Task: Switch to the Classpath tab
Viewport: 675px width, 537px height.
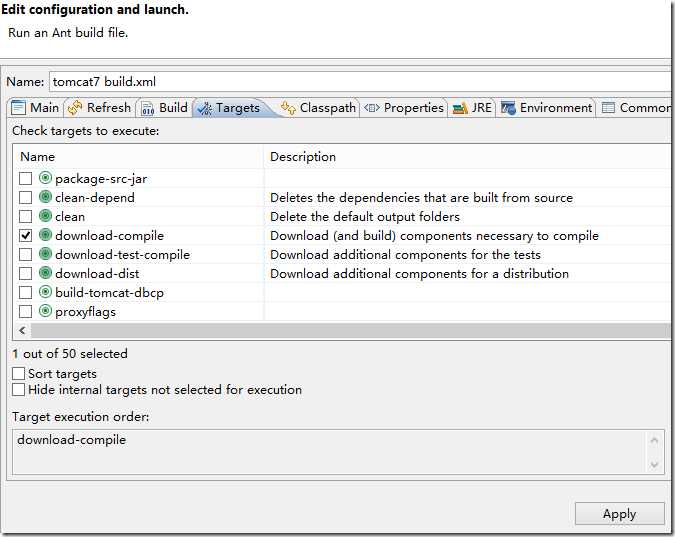Action: tap(319, 108)
